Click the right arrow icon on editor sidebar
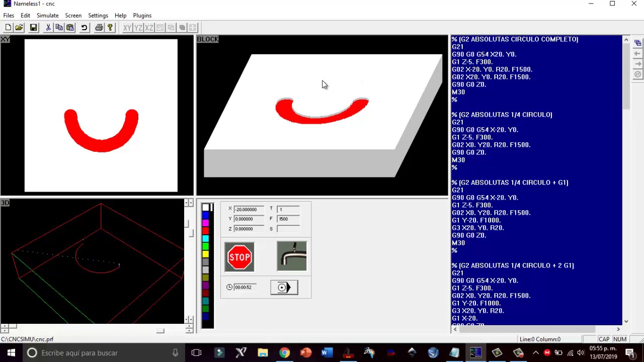Image resolution: width=644 pixels, height=362 pixels. tap(638, 64)
